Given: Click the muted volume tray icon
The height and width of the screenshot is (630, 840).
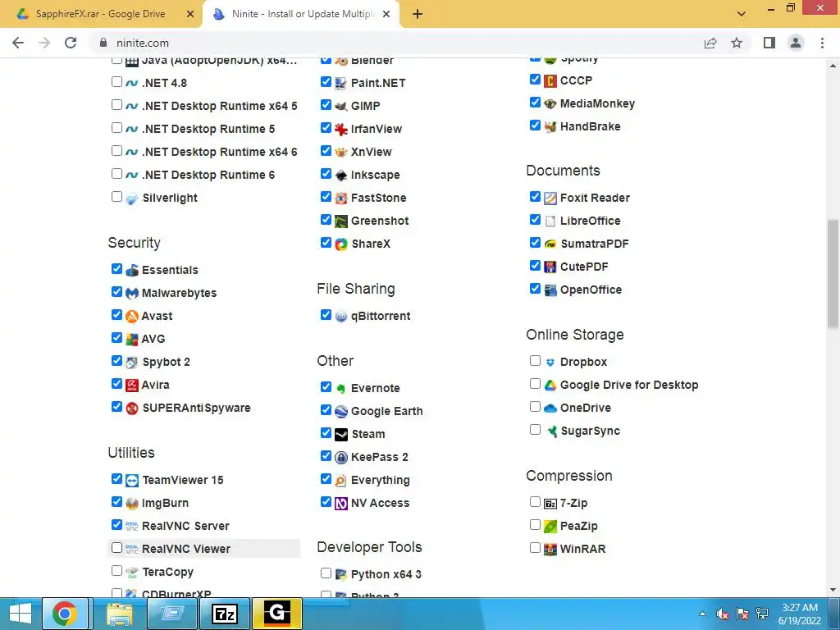Looking at the screenshot, I should click(722, 614).
